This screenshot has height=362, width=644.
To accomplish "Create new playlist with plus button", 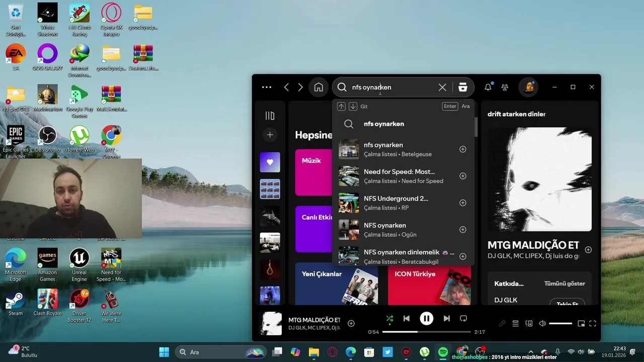I will [270, 135].
